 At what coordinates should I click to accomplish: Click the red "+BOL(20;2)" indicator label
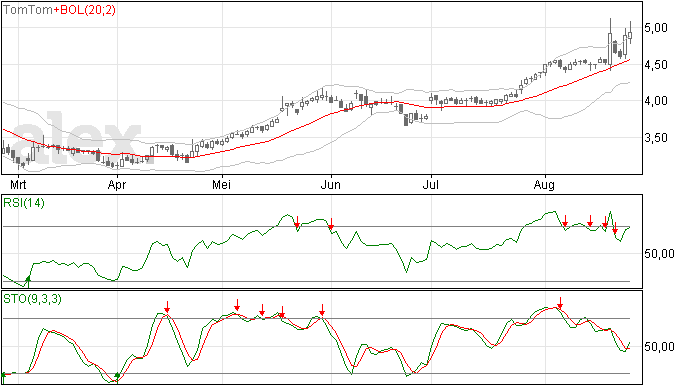click(84, 10)
